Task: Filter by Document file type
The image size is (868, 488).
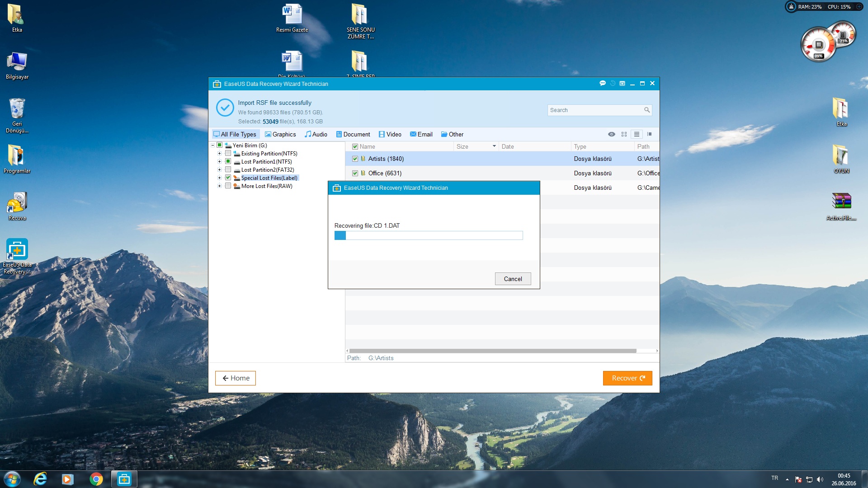Action: [353, 134]
